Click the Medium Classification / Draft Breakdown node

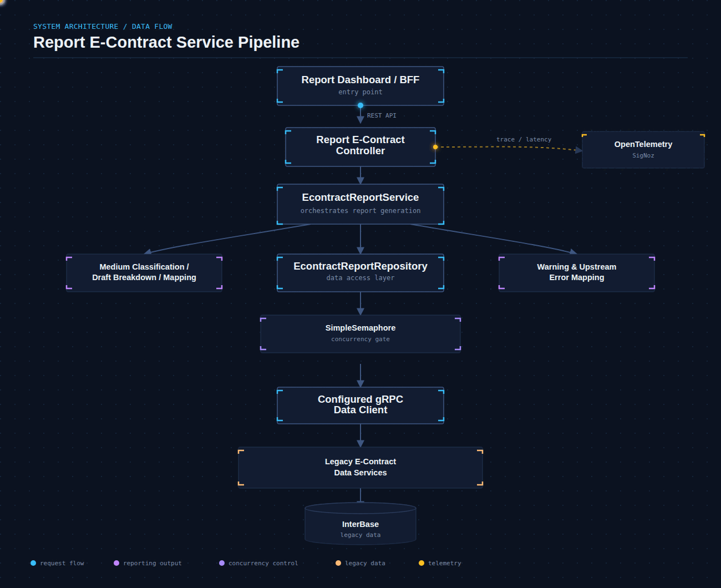click(x=144, y=273)
